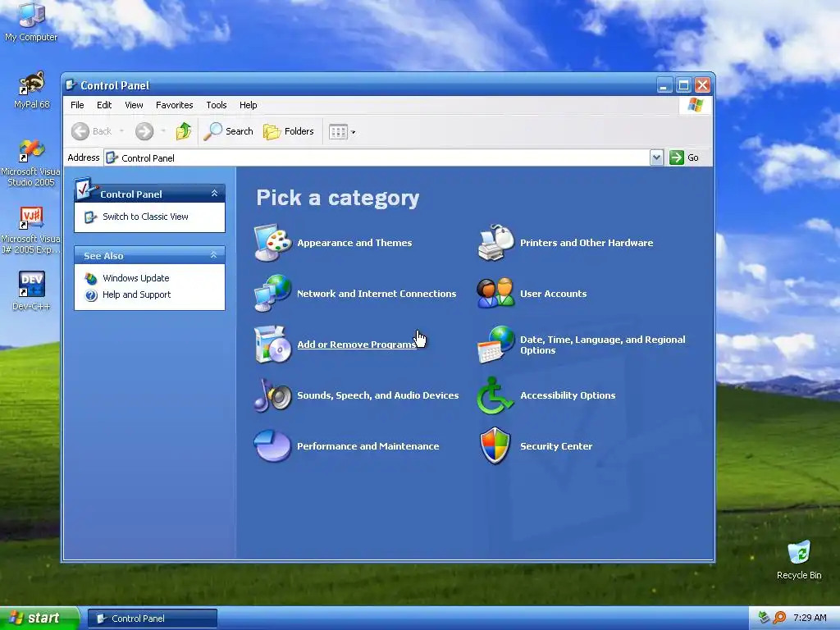
Task: Click the Switch to Classic View icon
Action: [90, 217]
